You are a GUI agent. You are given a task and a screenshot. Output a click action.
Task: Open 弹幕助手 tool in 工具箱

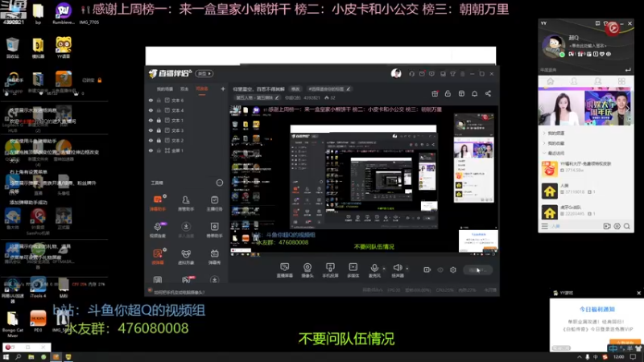(x=157, y=203)
